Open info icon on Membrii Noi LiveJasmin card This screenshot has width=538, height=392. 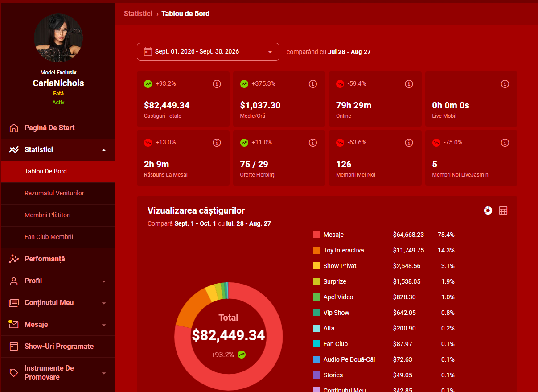click(505, 143)
